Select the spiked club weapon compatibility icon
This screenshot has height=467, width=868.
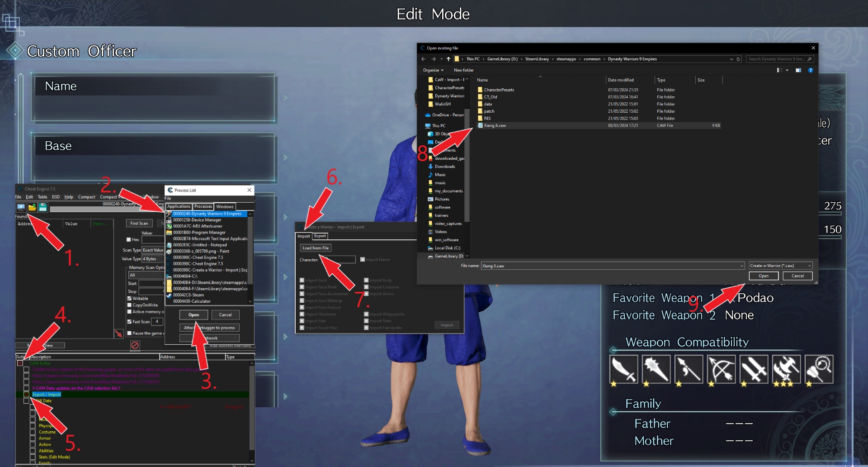(656, 369)
